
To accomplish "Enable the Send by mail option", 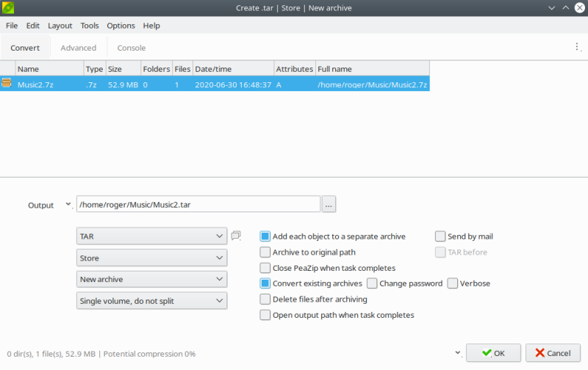I will click(x=440, y=236).
